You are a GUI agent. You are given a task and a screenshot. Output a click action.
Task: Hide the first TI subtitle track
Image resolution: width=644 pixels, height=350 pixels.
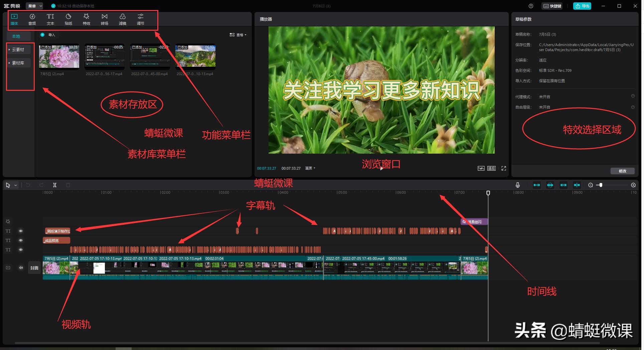tap(21, 231)
